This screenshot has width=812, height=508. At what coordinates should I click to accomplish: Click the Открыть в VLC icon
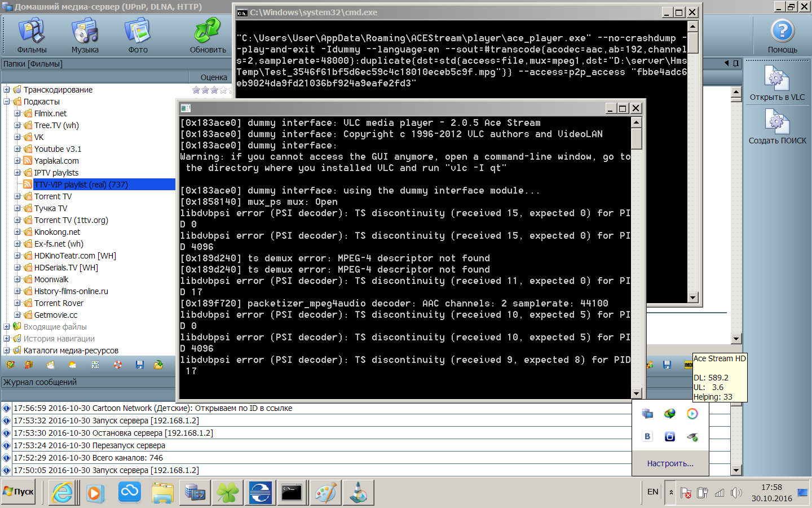(x=776, y=83)
